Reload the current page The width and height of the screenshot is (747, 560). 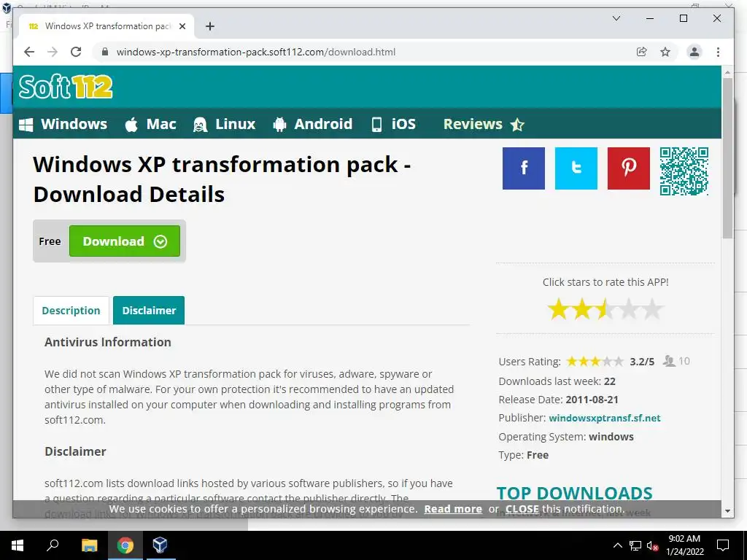(x=76, y=52)
